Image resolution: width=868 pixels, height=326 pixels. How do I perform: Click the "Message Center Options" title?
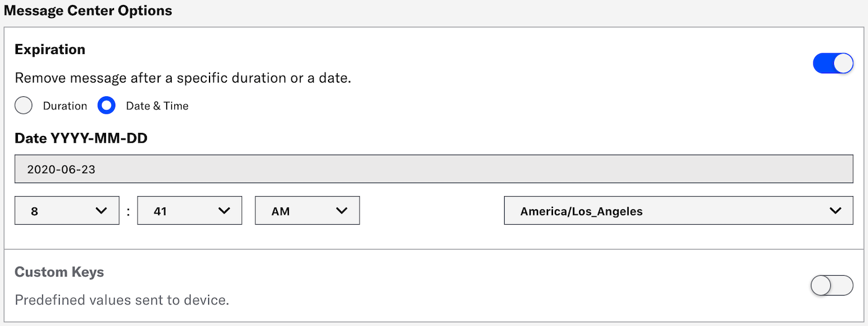(87, 11)
